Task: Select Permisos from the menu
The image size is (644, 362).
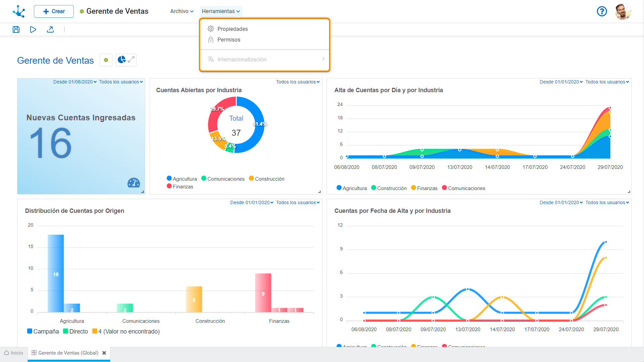Action: [229, 40]
